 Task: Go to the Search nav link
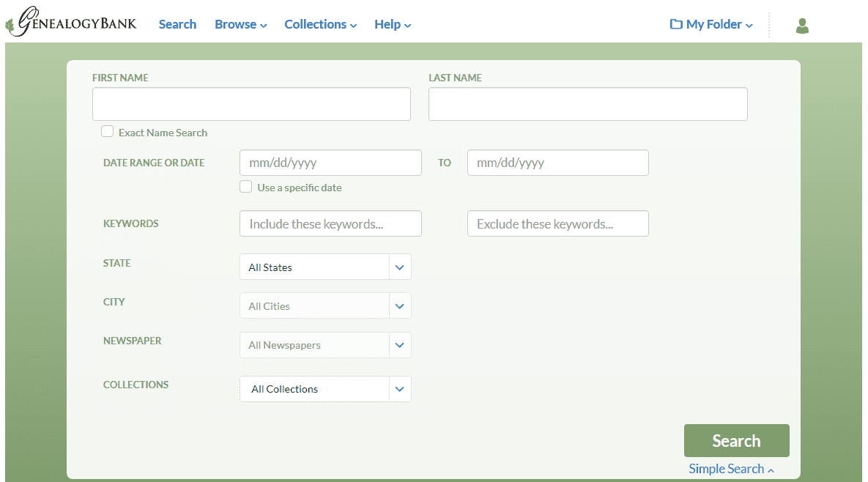[177, 24]
